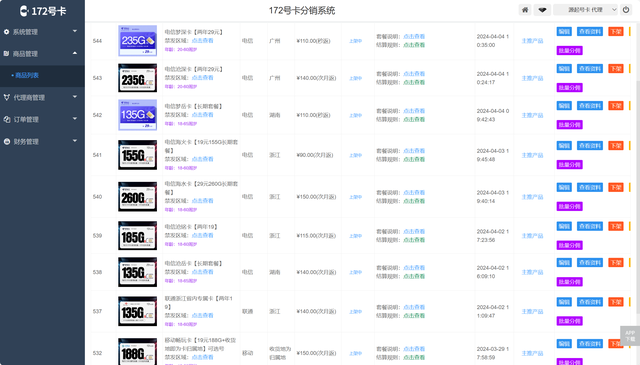Click 禁发区域 点击查看 link for product 544
This screenshot has height=365, width=640.
click(x=202, y=40)
